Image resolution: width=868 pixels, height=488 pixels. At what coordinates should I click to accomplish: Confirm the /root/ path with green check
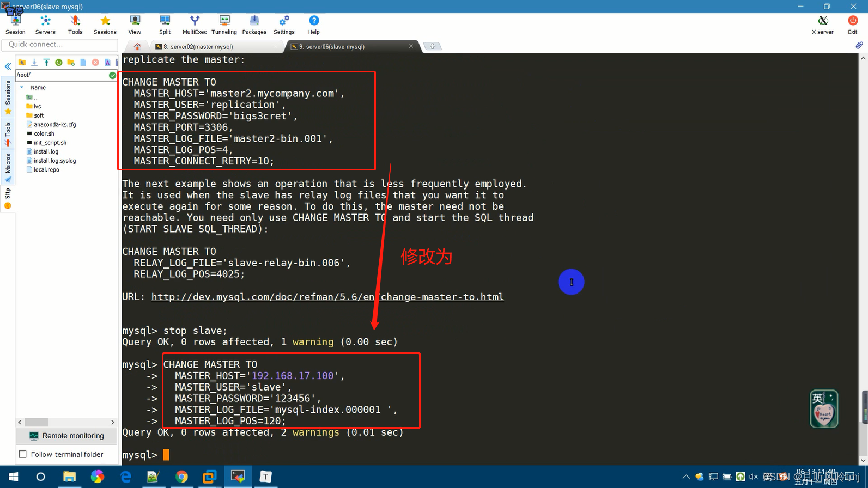[x=112, y=75]
